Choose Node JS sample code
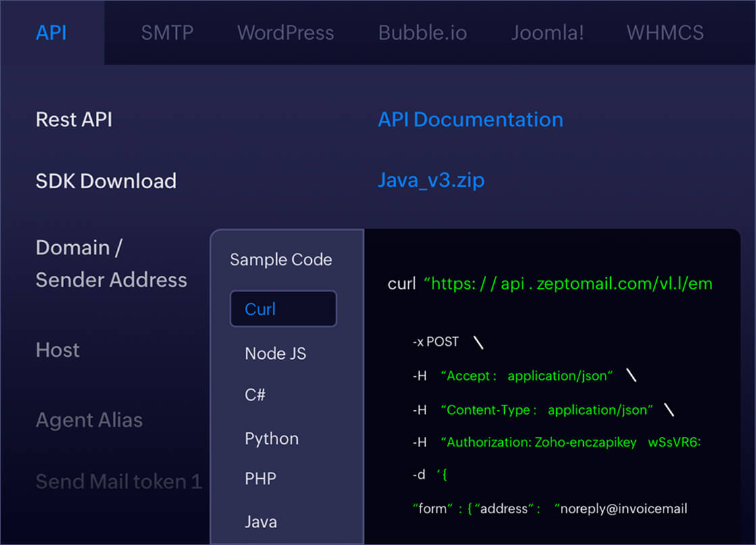This screenshot has height=545, width=756. (x=275, y=353)
